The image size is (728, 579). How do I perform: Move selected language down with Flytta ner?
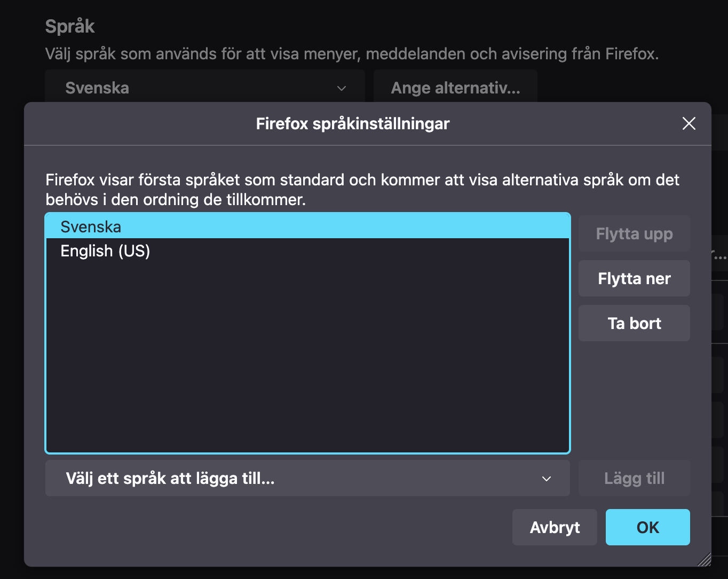click(x=634, y=278)
